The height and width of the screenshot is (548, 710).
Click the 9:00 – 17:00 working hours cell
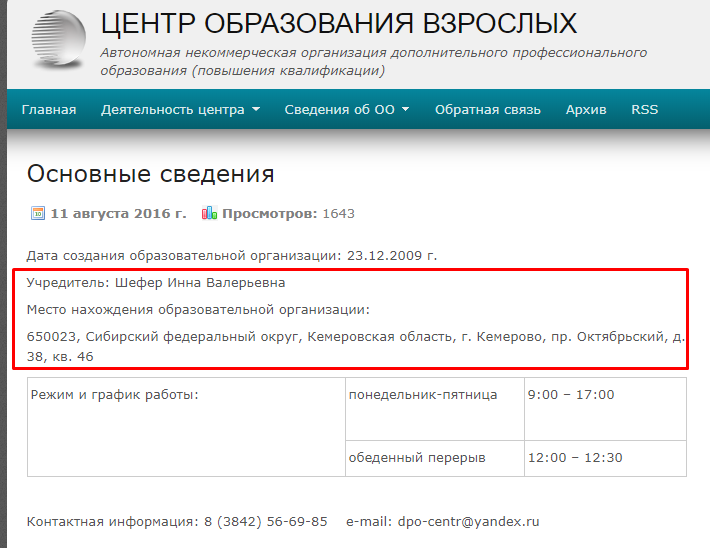(572, 395)
